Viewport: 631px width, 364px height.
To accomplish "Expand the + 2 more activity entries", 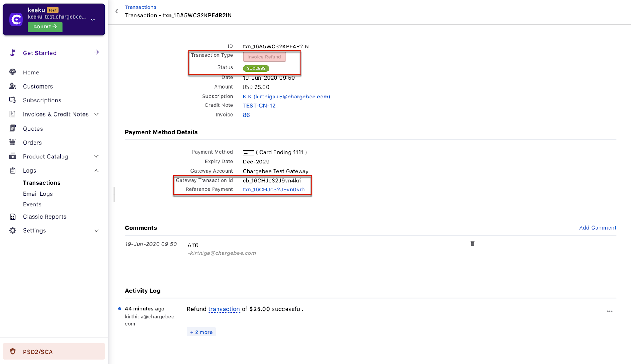I will (x=201, y=332).
